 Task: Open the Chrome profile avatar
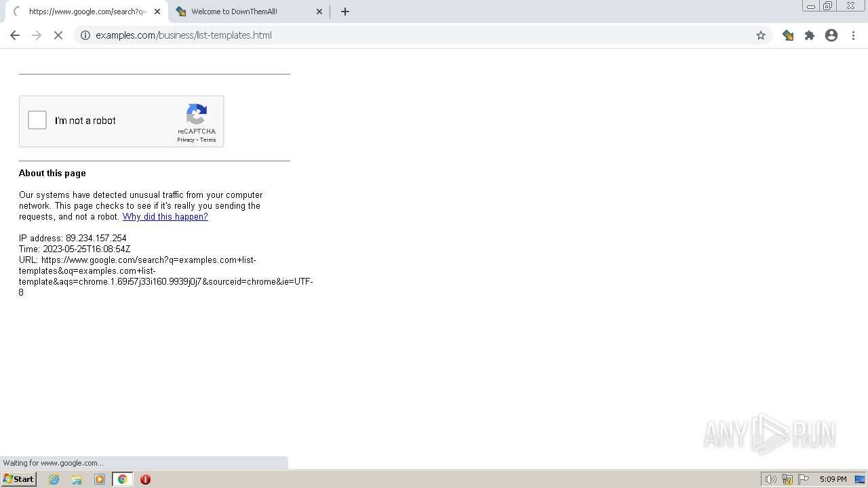pos(831,35)
